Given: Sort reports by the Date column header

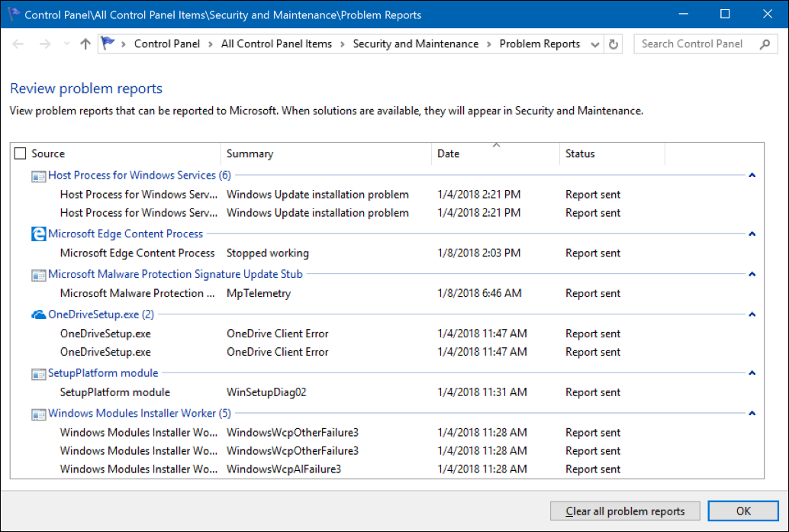Looking at the screenshot, I should point(449,153).
